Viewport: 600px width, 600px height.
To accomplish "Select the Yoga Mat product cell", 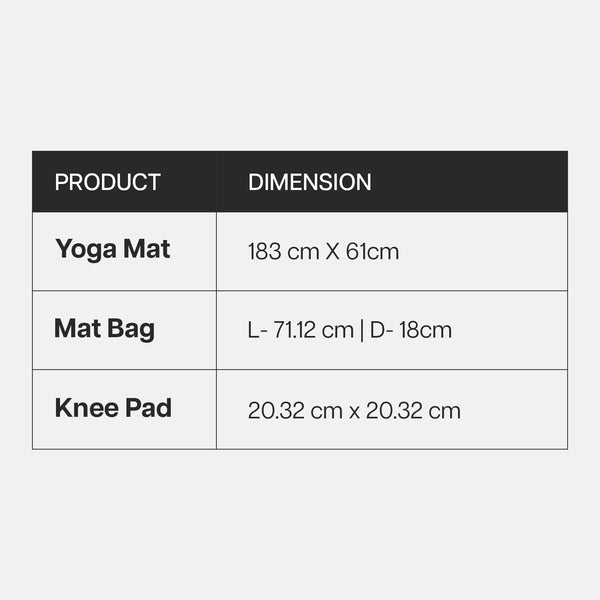I will tap(113, 249).
